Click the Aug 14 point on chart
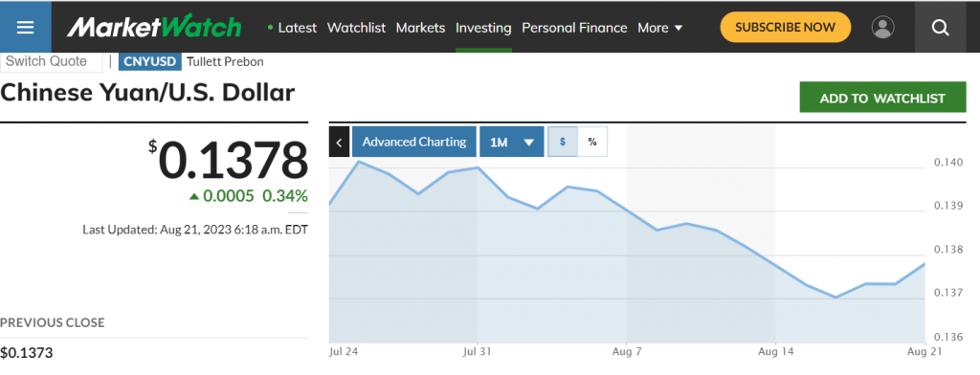The height and width of the screenshot is (375, 980). click(x=775, y=266)
